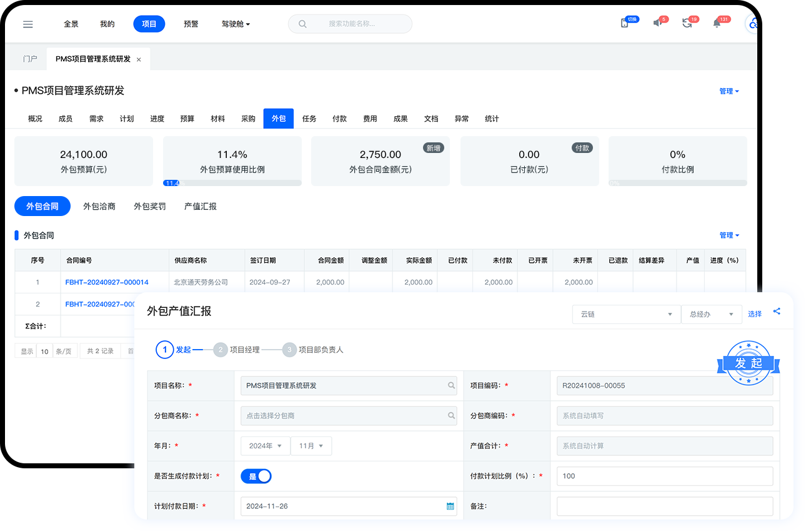Select the 产值汇报 sub-tab
Viewport: 806px width, 532px height.
click(x=201, y=207)
